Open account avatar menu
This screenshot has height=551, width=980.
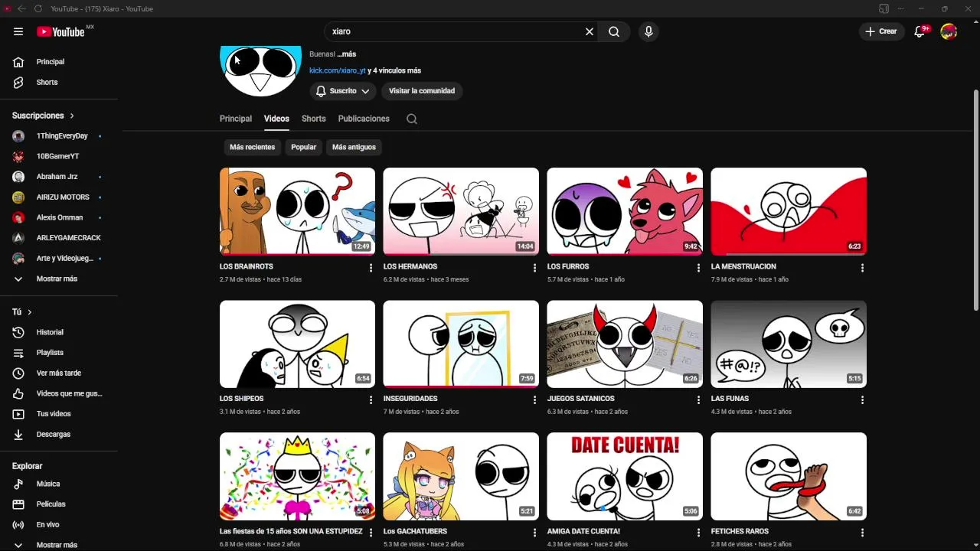pyautogui.click(x=949, y=31)
